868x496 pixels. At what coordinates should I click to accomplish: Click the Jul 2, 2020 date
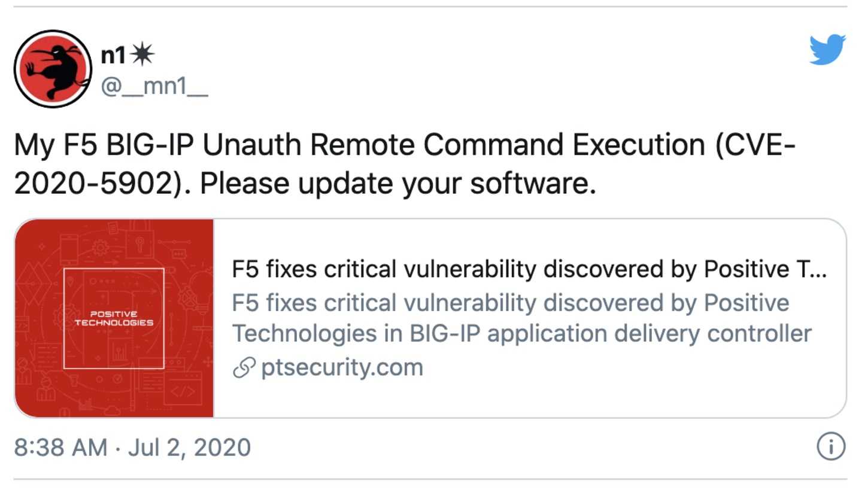189,448
